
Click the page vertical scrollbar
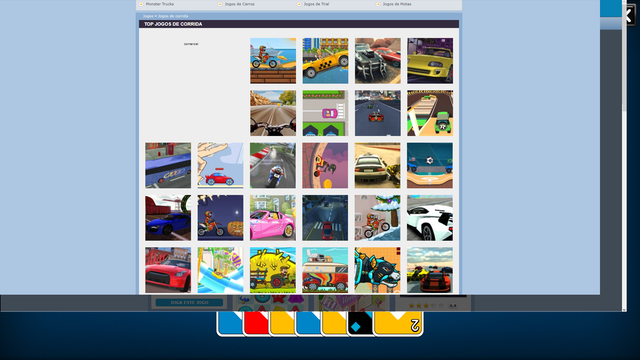pyautogui.click(x=624, y=155)
